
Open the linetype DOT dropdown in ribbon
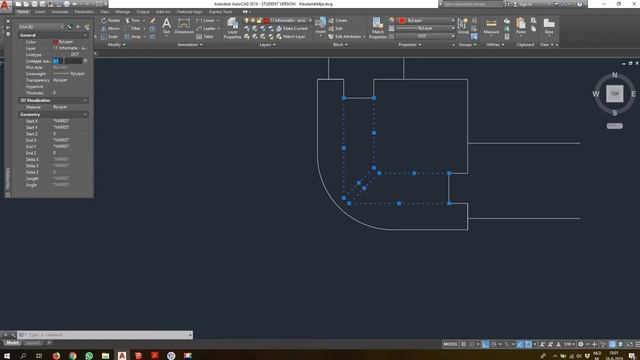(x=425, y=36)
